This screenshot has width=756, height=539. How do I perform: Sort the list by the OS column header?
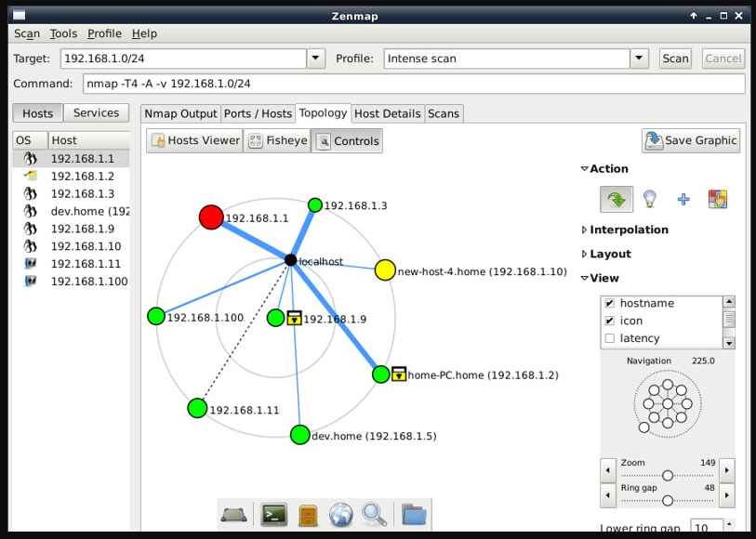coord(31,140)
